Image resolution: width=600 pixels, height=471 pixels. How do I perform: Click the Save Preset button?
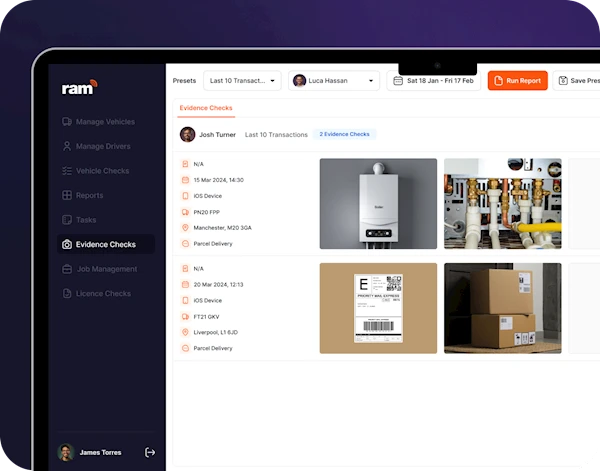click(x=577, y=81)
